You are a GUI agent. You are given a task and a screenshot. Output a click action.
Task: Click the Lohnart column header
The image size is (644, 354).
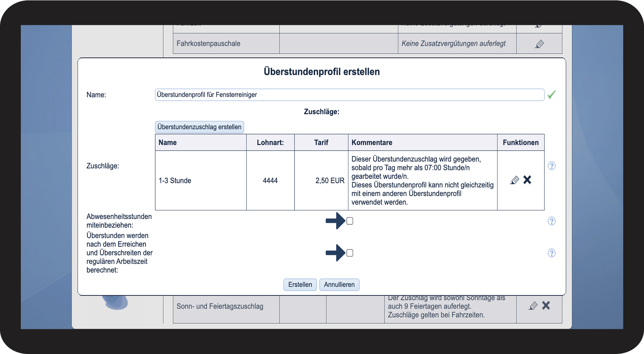click(x=270, y=143)
